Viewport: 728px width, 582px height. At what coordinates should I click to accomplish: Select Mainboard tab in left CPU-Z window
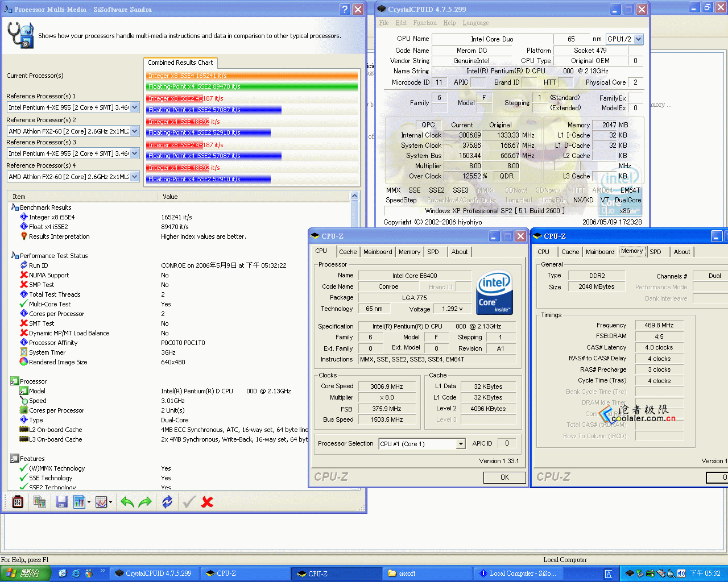[x=378, y=252]
